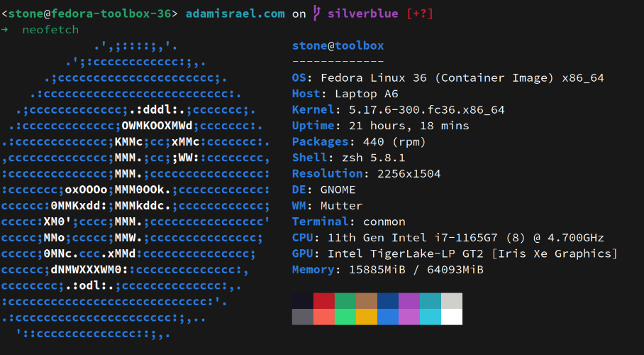The height and width of the screenshot is (355, 644).
Task: Click the green prompt arrow before neofetch
Action: point(4,30)
